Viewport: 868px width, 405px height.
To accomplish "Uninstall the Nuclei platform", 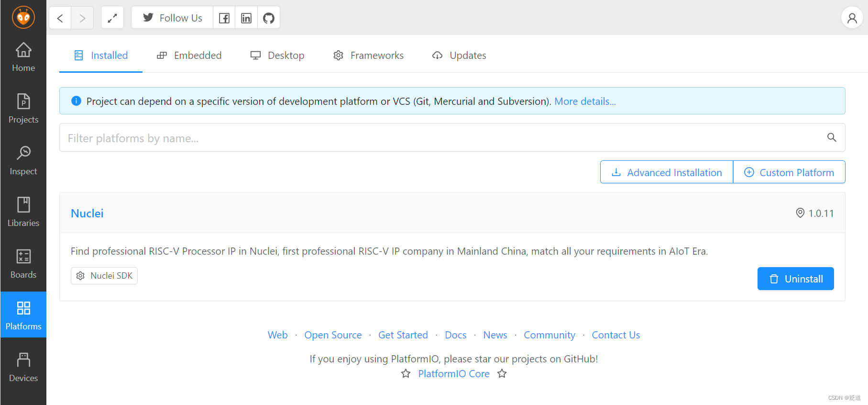I will 795,279.
